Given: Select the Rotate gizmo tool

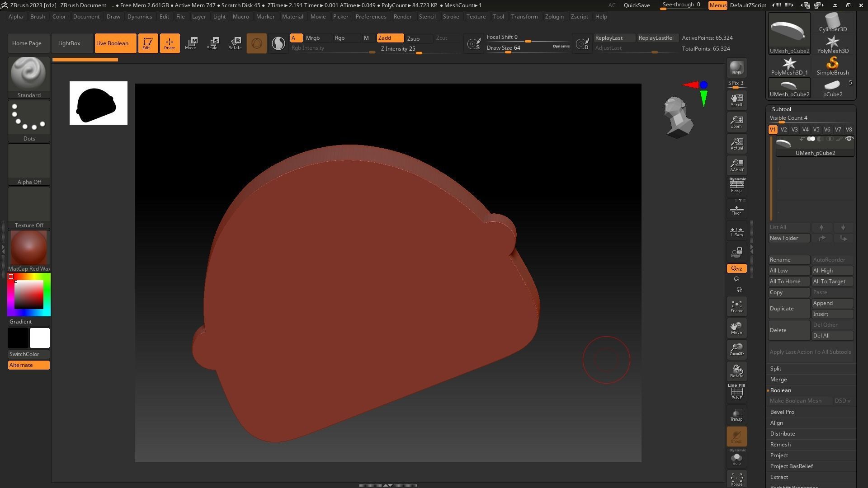Looking at the screenshot, I should click(x=235, y=43).
